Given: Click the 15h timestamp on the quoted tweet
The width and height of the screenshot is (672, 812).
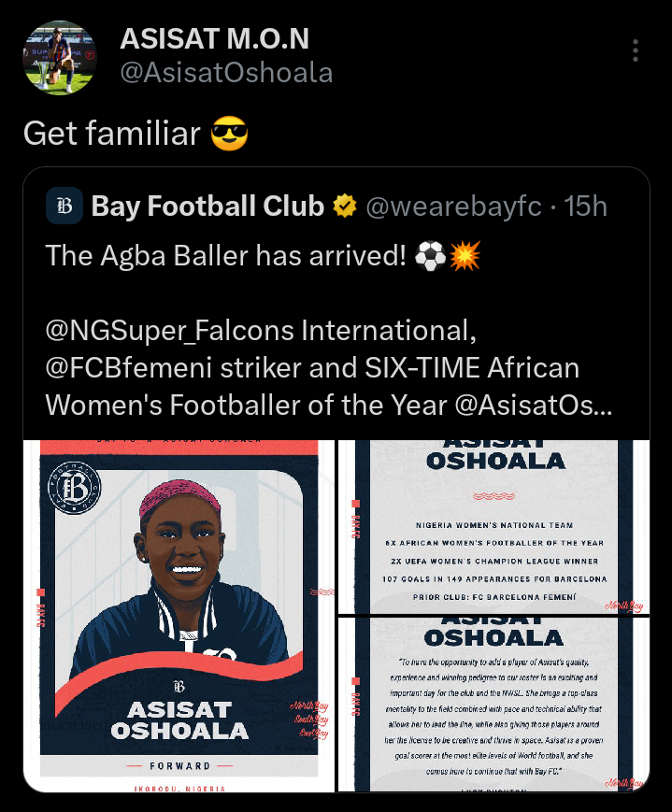Looking at the screenshot, I should point(586,207).
